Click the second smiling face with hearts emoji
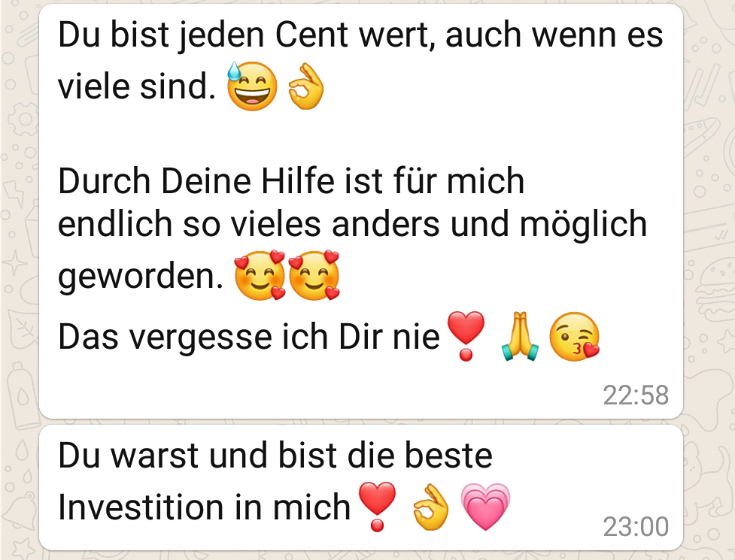735x560 pixels. pos(314,275)
